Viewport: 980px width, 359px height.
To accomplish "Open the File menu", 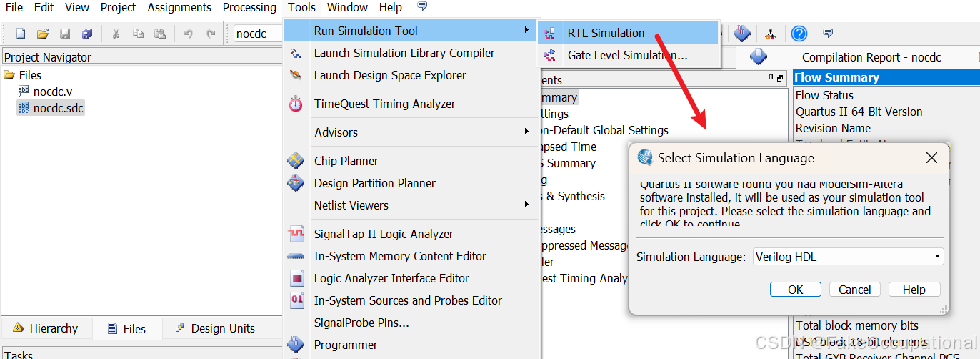I will point(14,7).
